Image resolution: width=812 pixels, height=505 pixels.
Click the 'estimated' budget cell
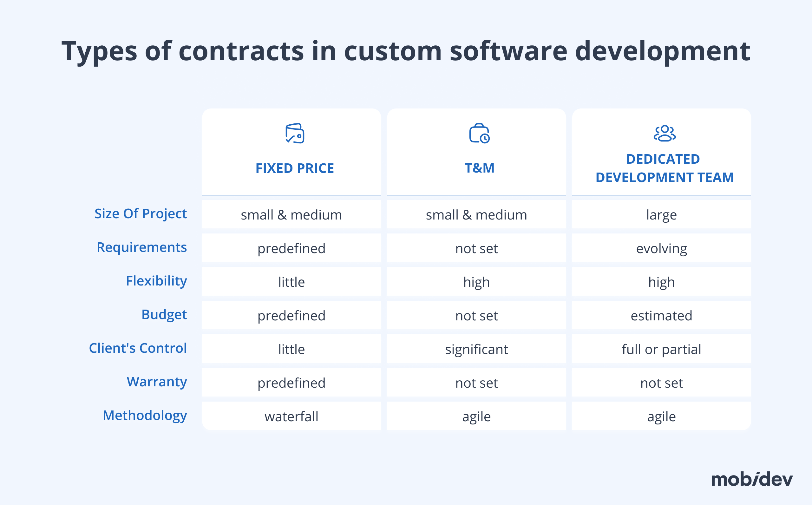coord(661,316)
